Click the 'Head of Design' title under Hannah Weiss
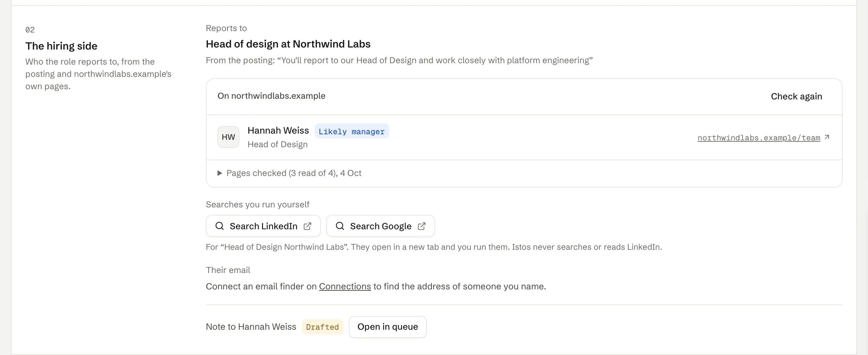 tap(277, 145)
